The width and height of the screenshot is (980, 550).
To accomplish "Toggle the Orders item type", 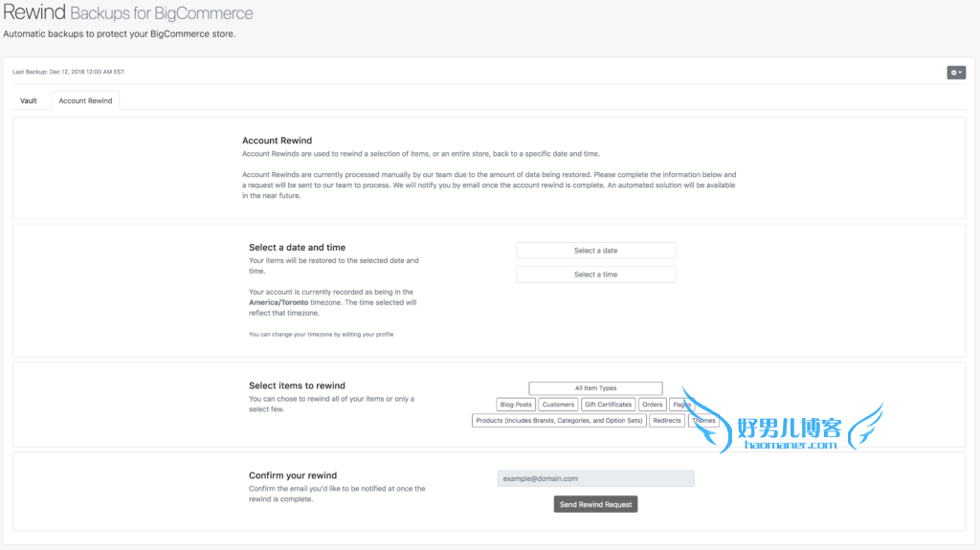I will (x=652, y=405).
